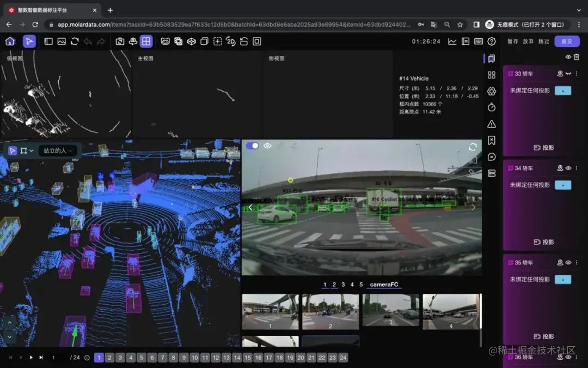Select the 整数智能数据标注平台 browser tab

coord(52,10)
